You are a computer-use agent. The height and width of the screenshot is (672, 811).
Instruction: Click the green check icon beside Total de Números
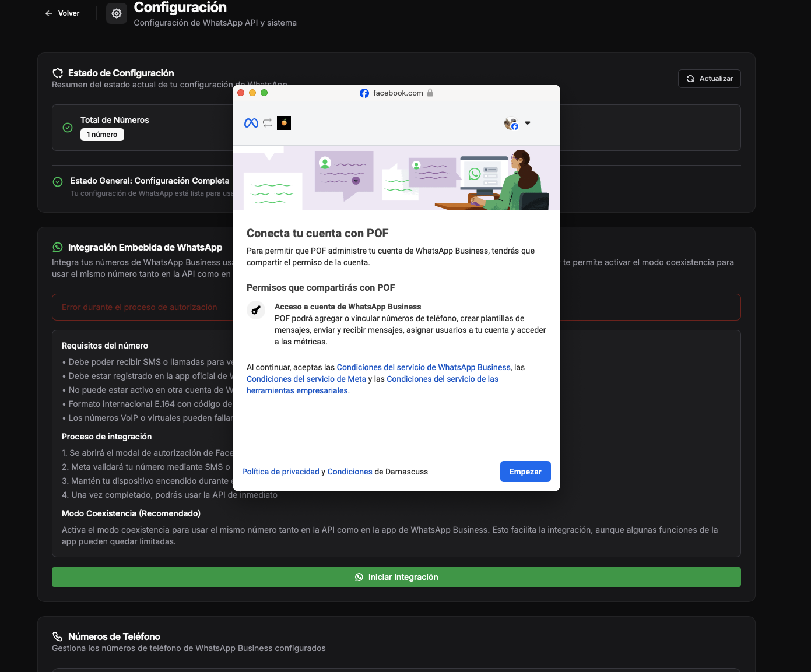[x=68, y=128]
